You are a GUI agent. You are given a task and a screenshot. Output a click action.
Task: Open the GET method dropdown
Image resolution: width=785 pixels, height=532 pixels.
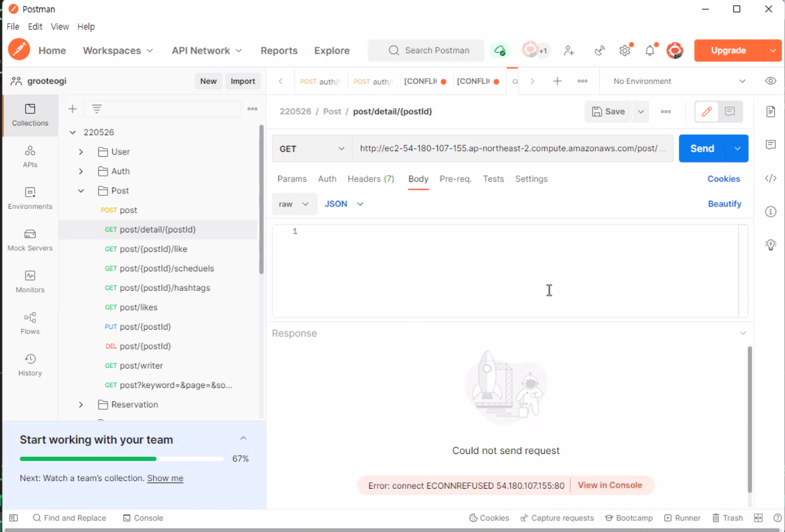coord(312,149)
